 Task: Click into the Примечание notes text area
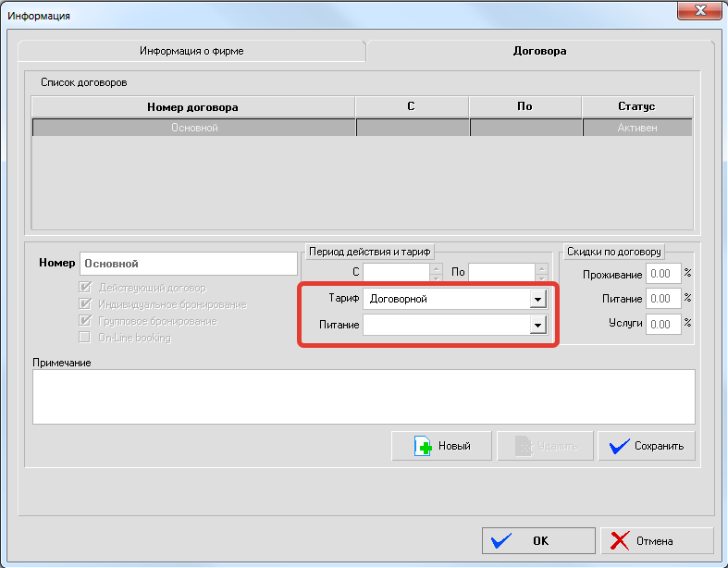[x=363, y=396]
